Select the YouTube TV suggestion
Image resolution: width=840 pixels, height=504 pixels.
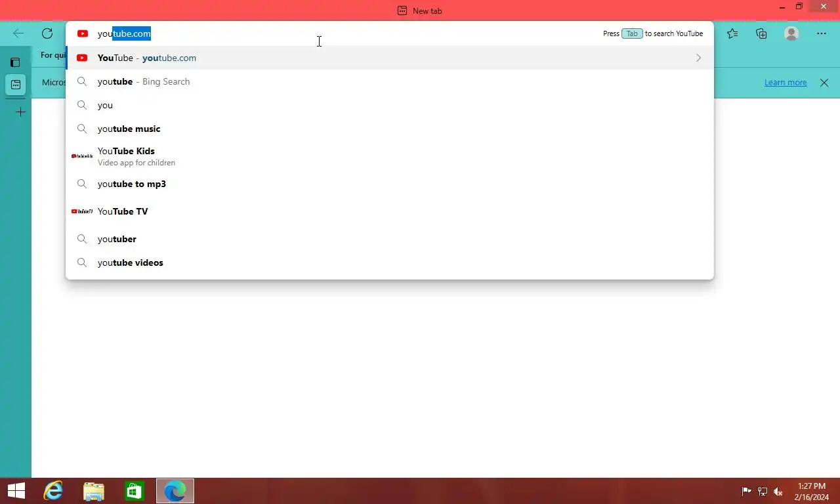coord(390,211)
